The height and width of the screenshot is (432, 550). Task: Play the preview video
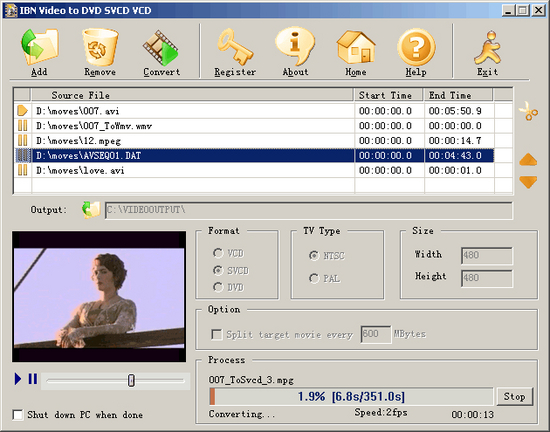(x=18, y=379)
